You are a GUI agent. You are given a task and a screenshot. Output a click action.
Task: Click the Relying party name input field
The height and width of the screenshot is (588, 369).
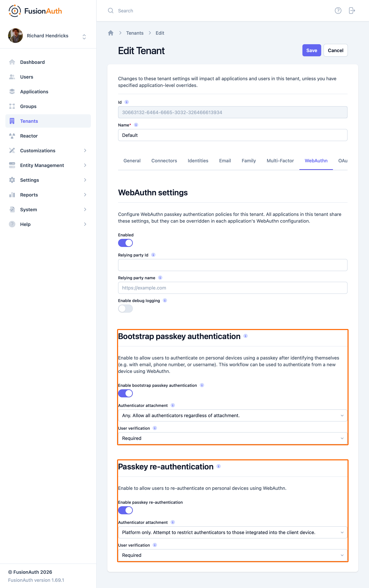[233, 288]
